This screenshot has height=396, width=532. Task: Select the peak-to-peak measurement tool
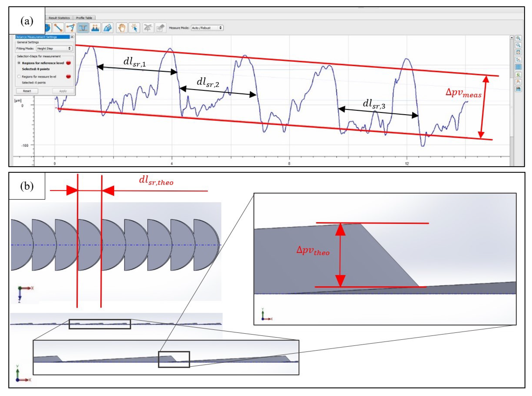pos(95,28)
